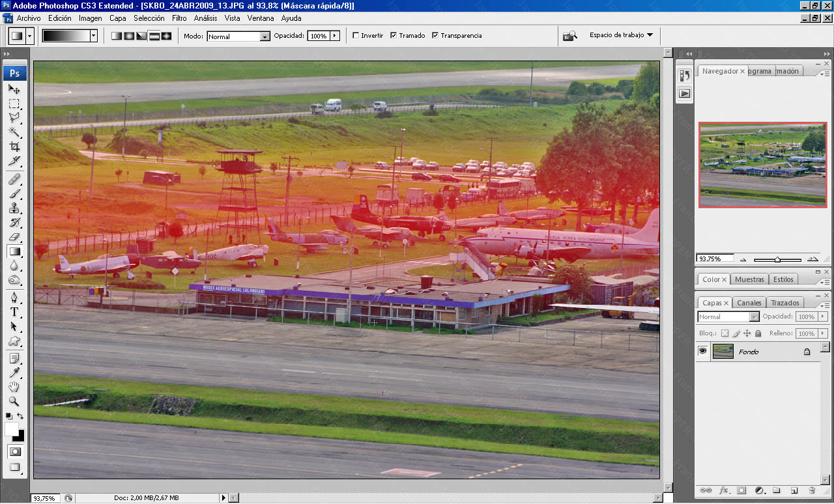Toggle Quick Mask mode button in toolbox
The height and width of the screenshot is (504, 834).
pos(14,451)
